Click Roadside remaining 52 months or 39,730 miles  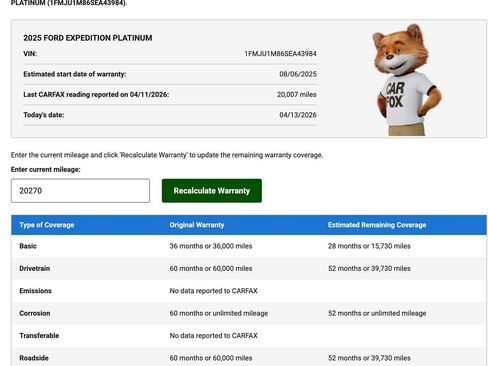[x=369, y=358]
